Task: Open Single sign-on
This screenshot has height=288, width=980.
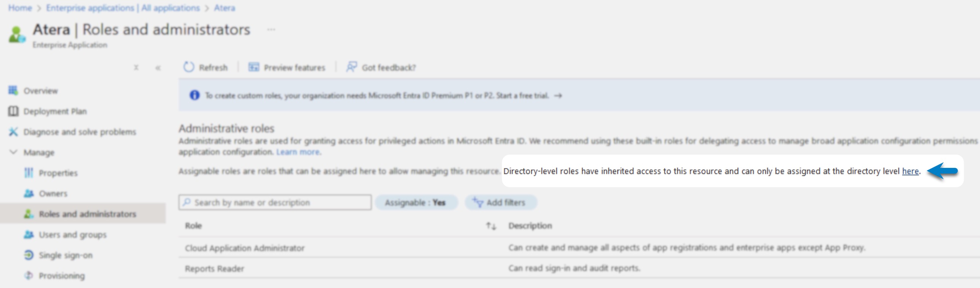Action: 66,255
